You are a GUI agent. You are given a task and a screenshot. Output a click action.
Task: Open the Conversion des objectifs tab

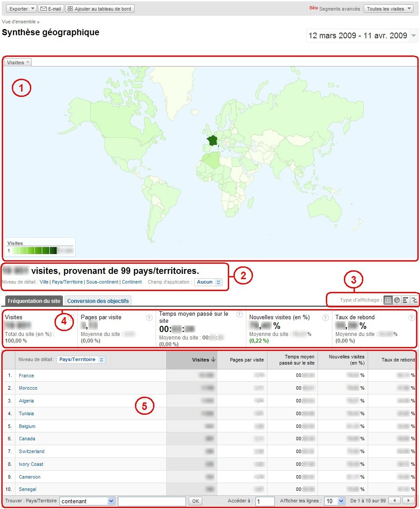tap(98, 301)
